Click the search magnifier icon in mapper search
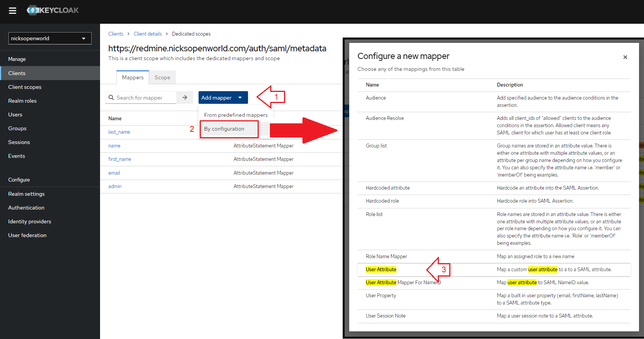The image size is (644, 339). pyautogui.click(x=111, y=98)
